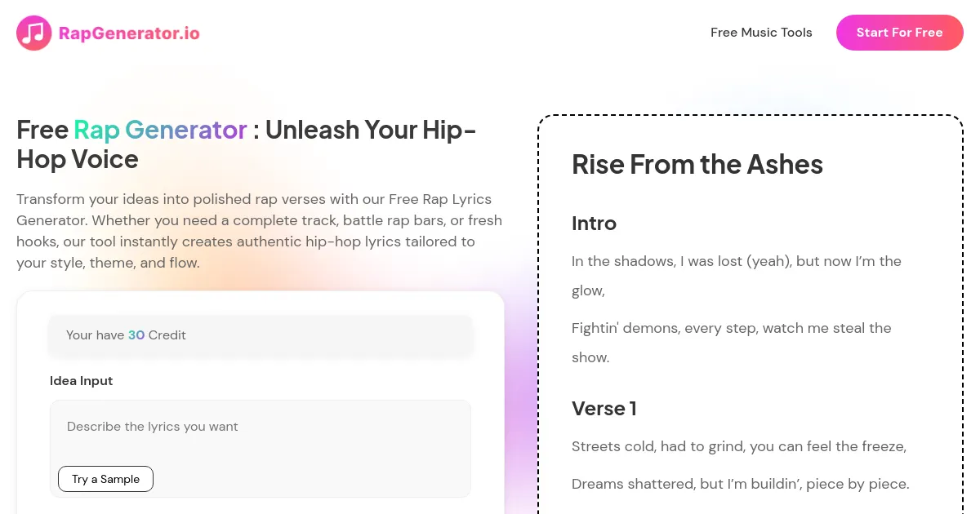Open the Free Music Tools menu
Viewport: 980px width, 514px height.
761,33
